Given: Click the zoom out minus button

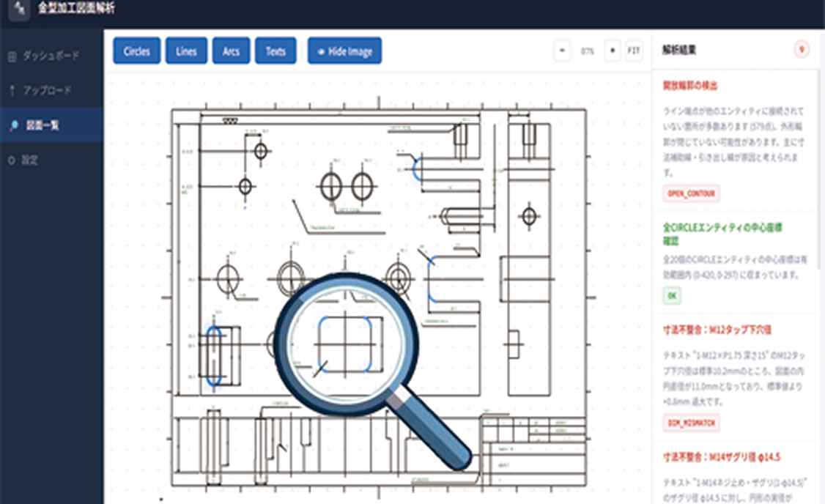Looking at the screenshot, I should pyautogui.click(x=562, y=51).
